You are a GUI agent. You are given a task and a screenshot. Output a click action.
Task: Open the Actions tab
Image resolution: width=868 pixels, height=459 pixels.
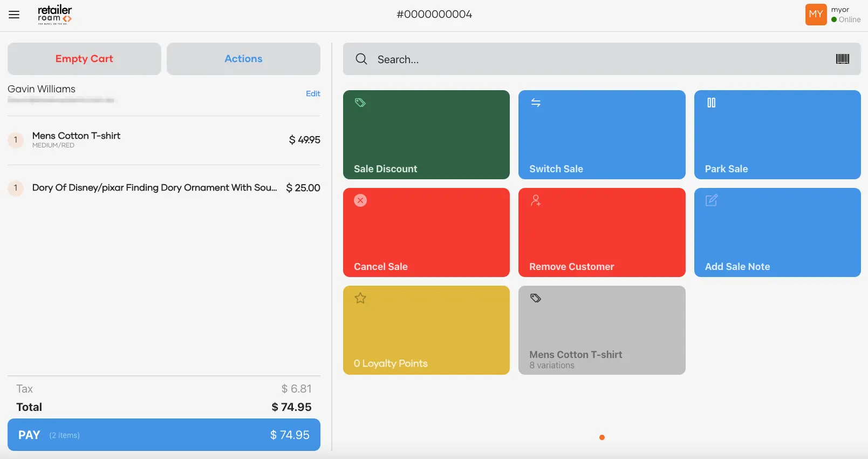(243, 59)
